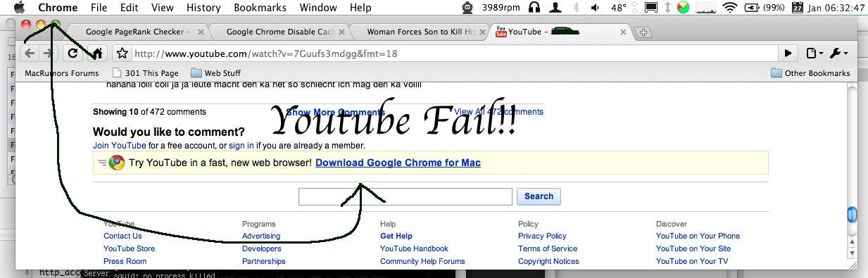Open the Apple menu
Image resolution: width=868 pixels, height=278 pixels.
(19, 8)
